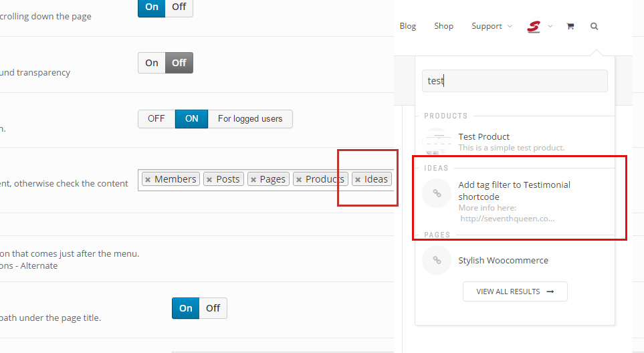Open dropdown arrow next to profile logo
This screenshot has height=353, width=644.
pyautogui.click(x=550, y=26)
